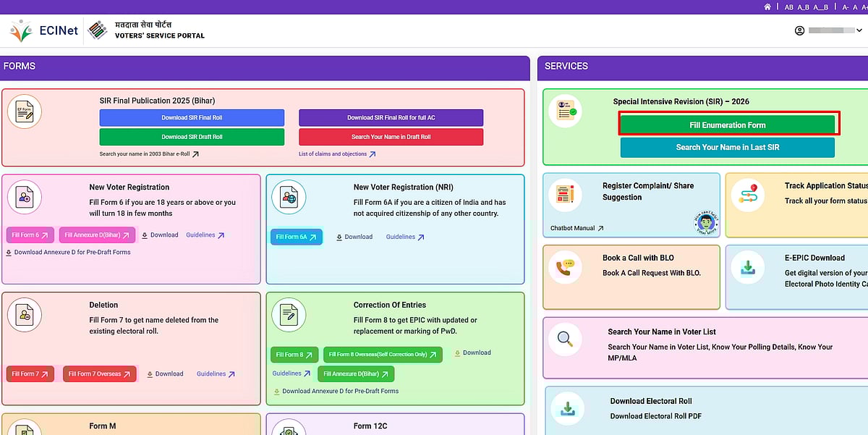Click the user profile avatar icon
The width and height of the screenshot is (868, 435).
[799, 31]
